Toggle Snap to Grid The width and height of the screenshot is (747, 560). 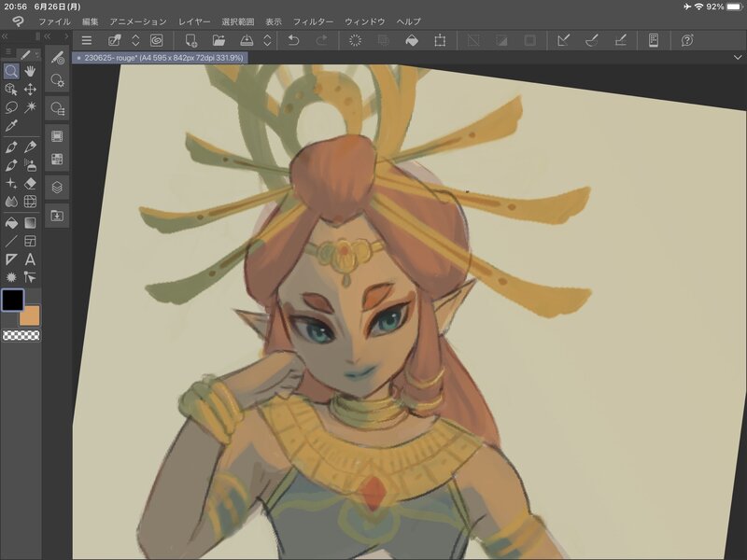(x=620, y=40)
